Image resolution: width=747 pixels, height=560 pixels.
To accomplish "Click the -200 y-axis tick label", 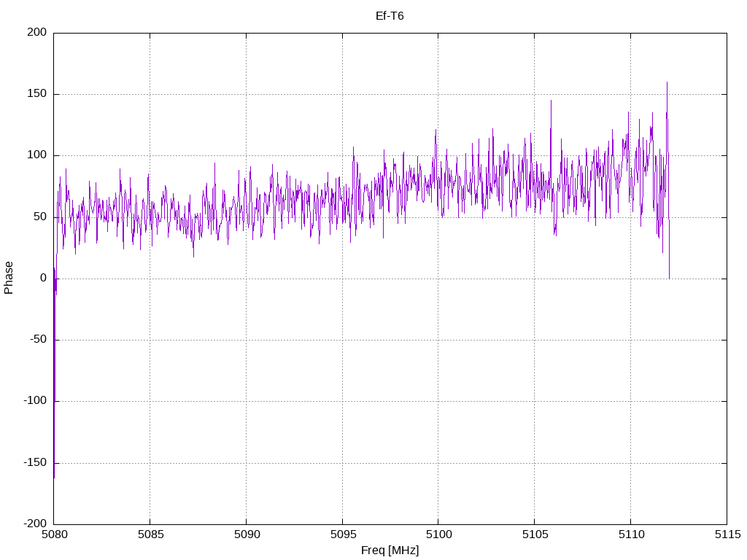I will pos(34,524).
